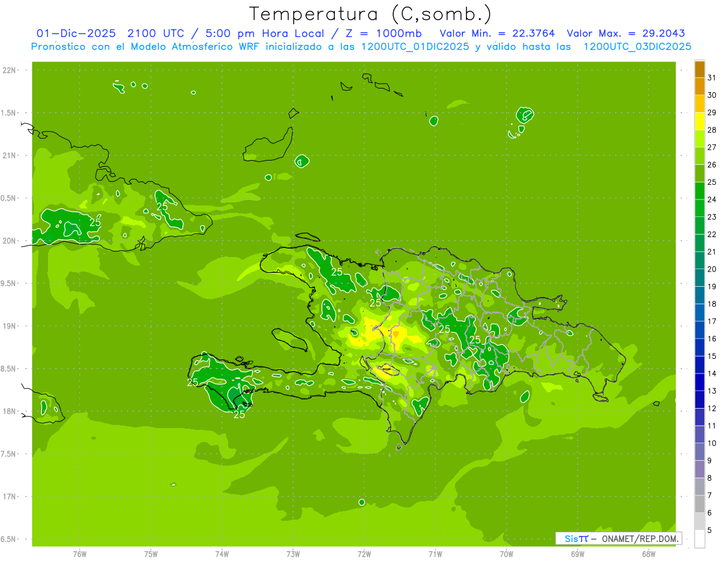
Task: Click the "1200UTC_03DIC2025" valid-until time
Action: [637, 47]
